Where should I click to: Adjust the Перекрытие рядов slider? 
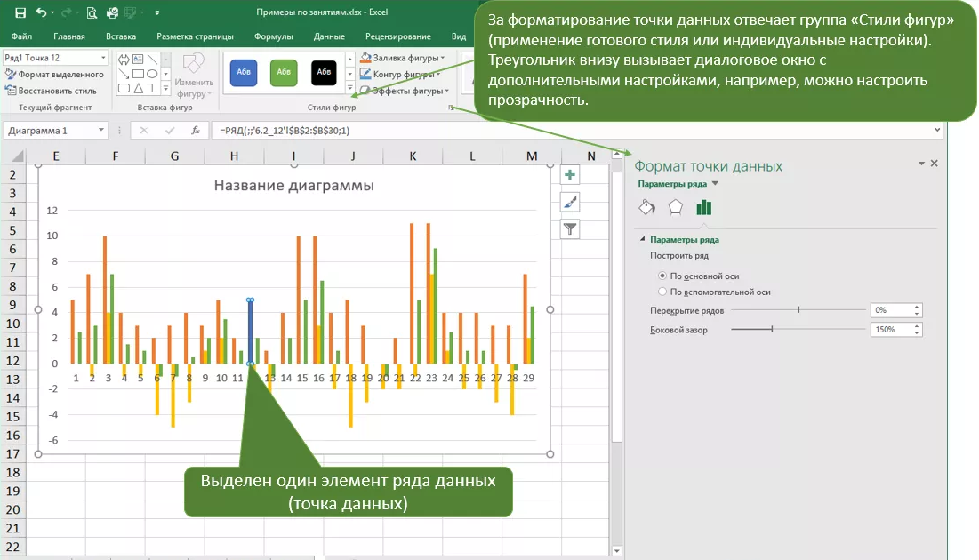pyautogui.click(x=798, y=309)
